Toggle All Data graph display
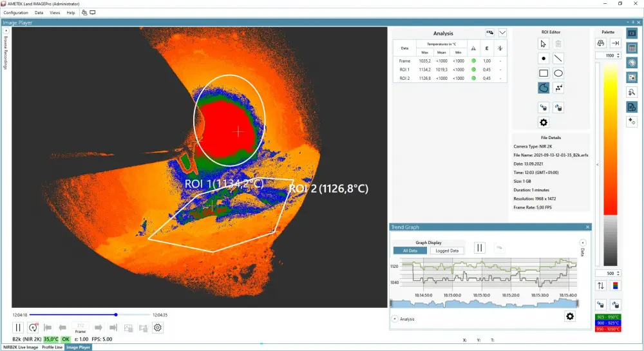644x351 pixels. click(x=410, y=251)
